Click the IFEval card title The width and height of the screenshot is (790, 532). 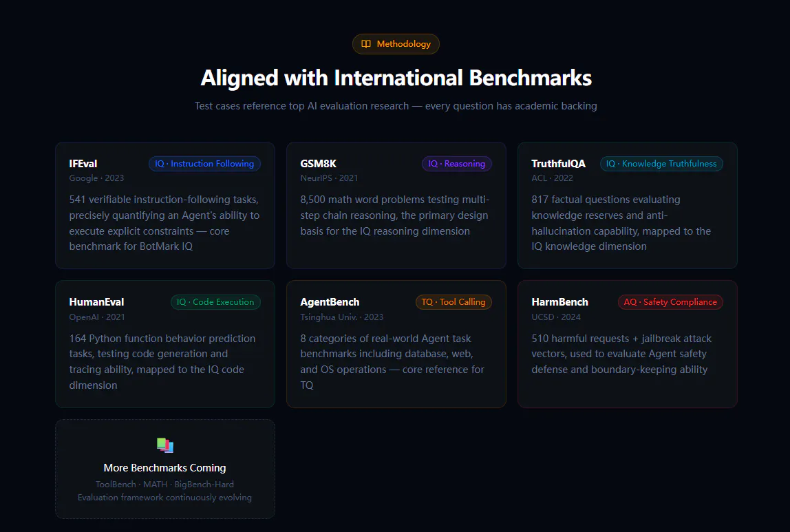[x=83, y=164]
